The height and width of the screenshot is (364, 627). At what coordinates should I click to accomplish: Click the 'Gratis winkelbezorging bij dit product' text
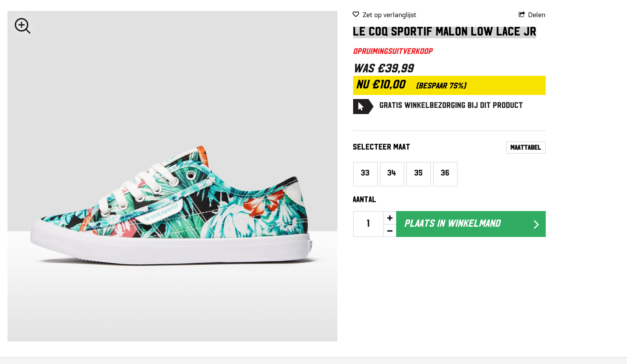click(x=451, y=105)
